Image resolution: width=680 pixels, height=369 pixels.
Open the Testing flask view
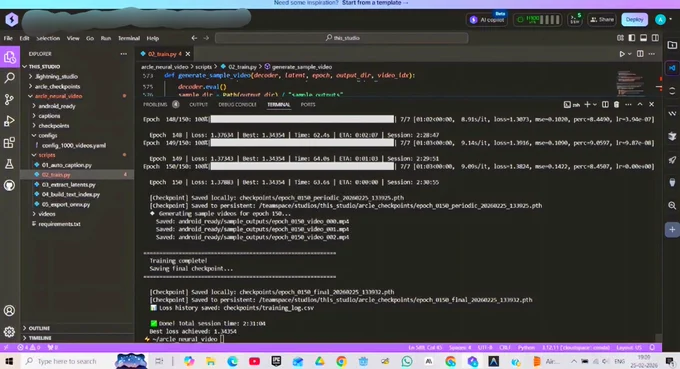tap(10, 164)
